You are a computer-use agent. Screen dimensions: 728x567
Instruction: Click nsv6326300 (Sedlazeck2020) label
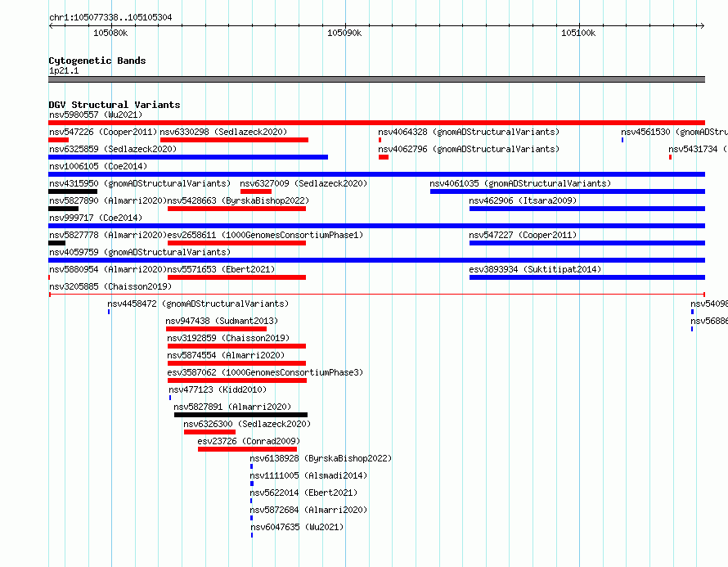[247, 424]
